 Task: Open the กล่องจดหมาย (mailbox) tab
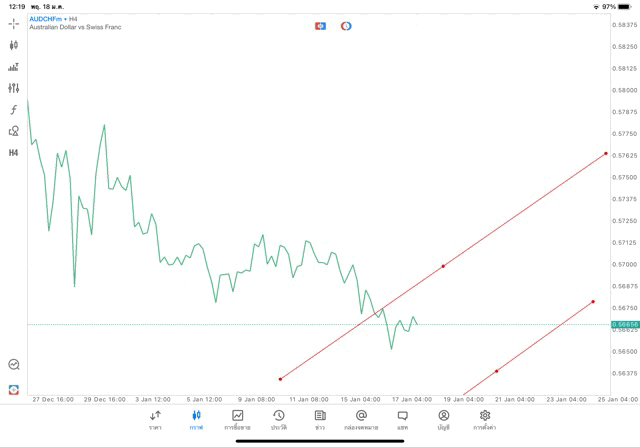pos(361,419)
